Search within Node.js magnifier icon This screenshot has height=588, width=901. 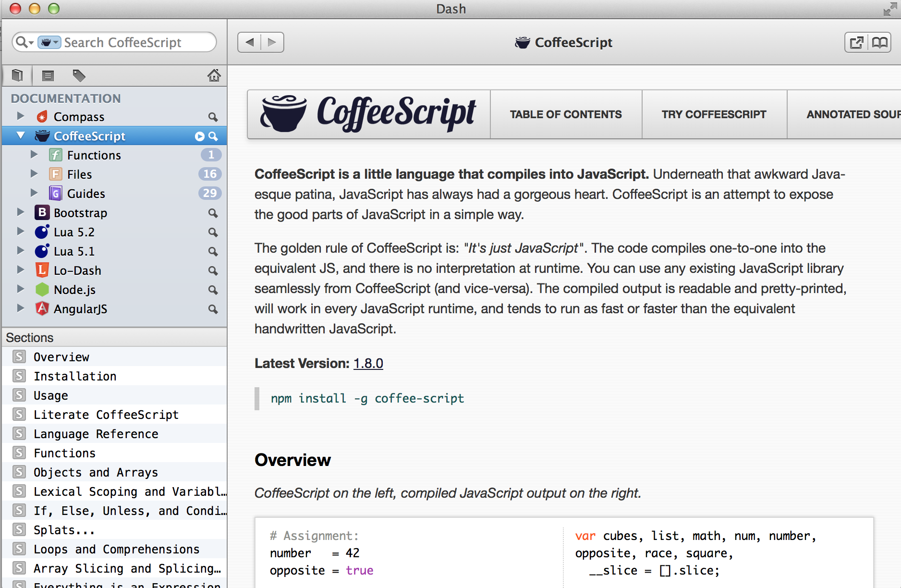213,290
